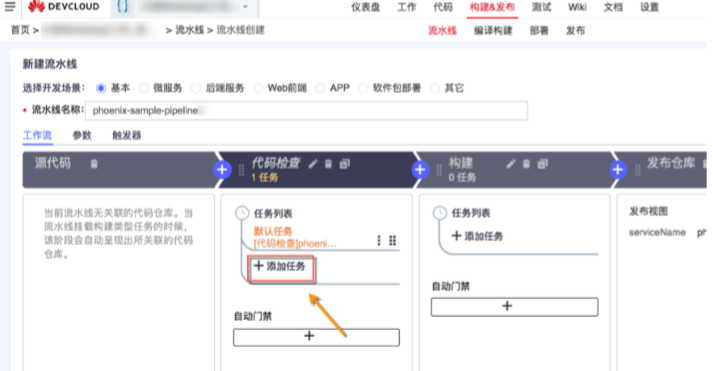Screen dimensions: 713x371
Task: Switch to 流水线 sub-navigation tab
Action: click(x=442, y=30)
